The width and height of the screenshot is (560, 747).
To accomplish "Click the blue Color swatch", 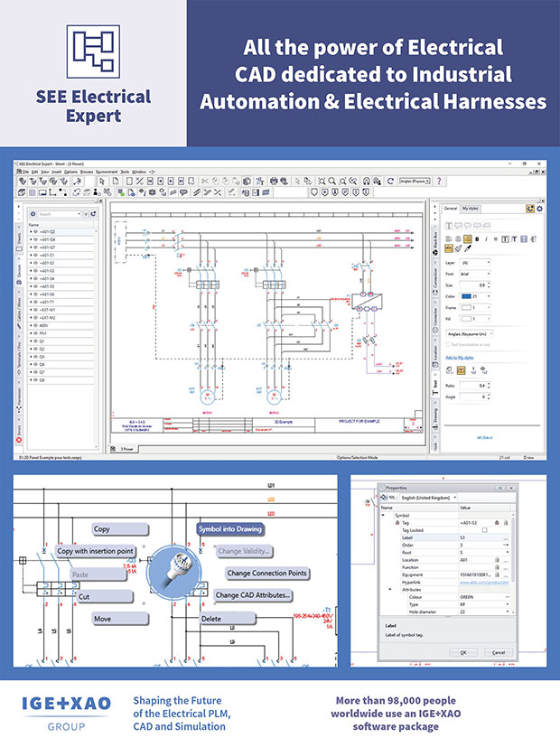I will [466, 296].
